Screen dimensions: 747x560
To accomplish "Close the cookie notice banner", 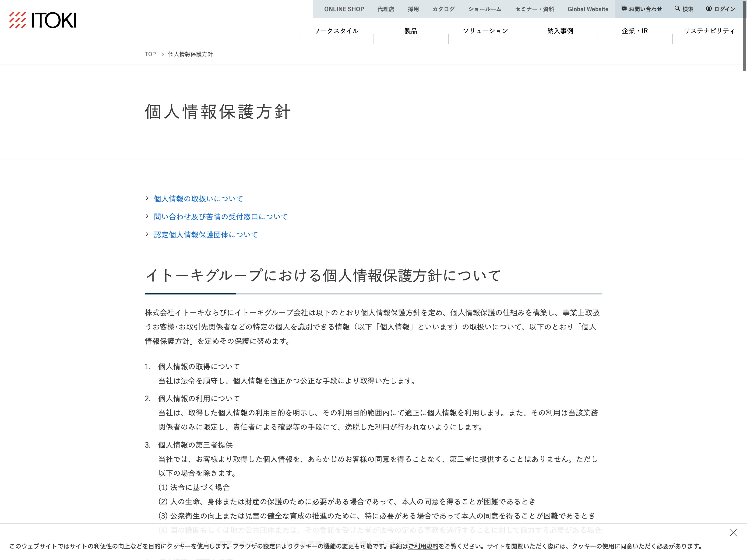I will tap(733, 533).
